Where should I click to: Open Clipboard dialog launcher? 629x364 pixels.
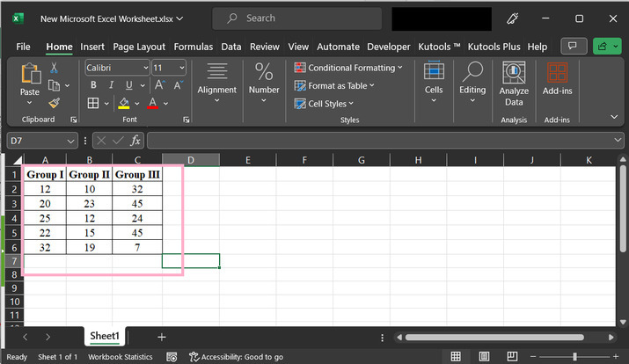74,120
